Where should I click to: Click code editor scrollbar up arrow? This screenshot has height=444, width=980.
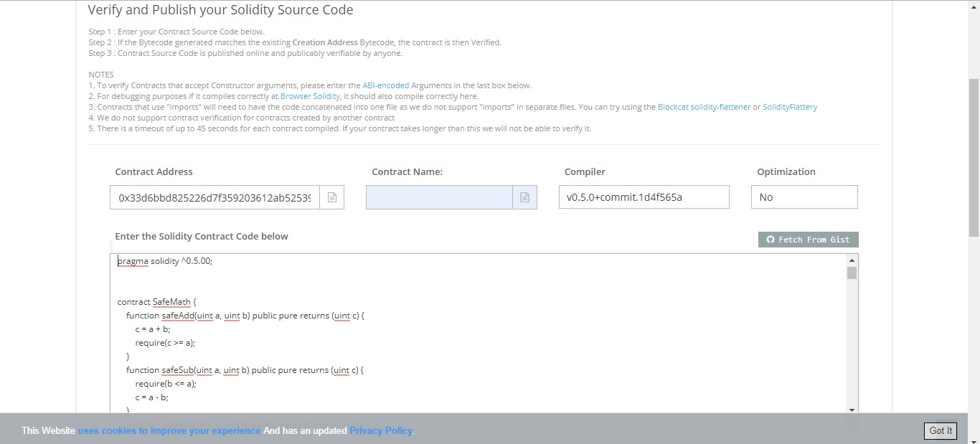pyautogui.click(x=852, y=260)
